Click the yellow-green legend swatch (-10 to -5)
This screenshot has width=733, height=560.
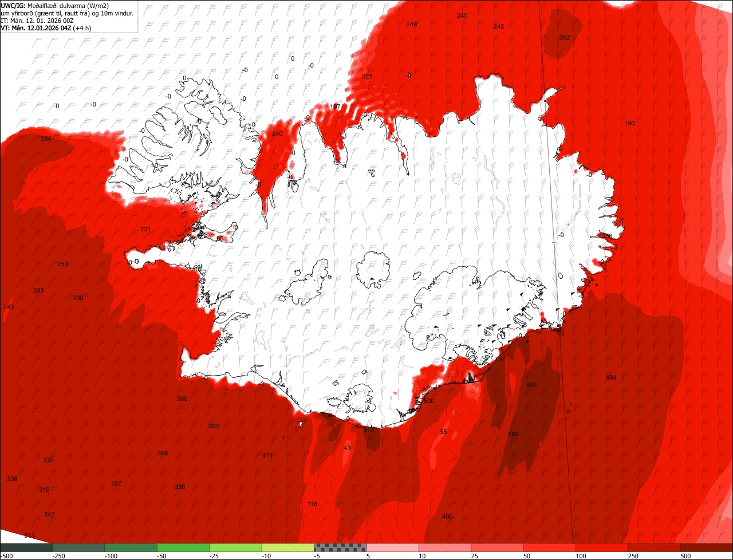[x=287, y=547]
